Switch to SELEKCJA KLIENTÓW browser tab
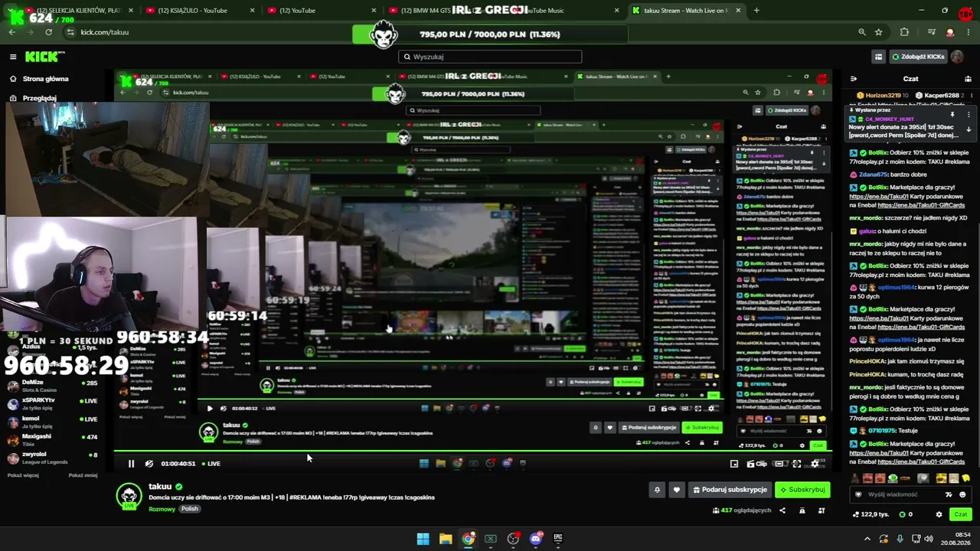Image resolution: width=980 pixels, height=551 pixels. coord(79,11)
